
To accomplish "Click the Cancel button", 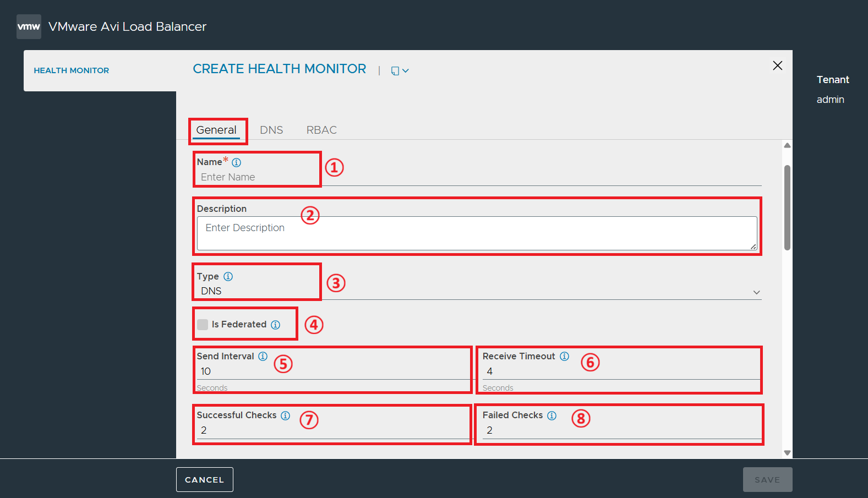I will pos(205,479).
